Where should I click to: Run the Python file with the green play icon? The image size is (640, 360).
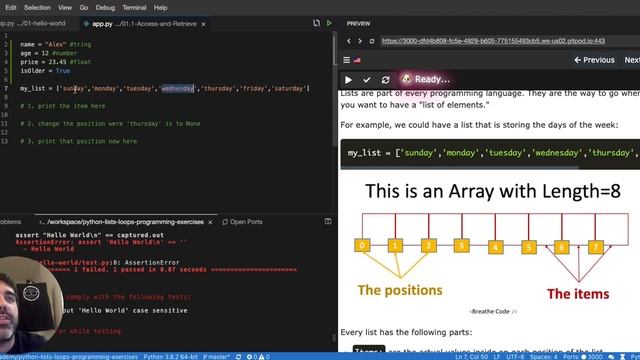(329, 23)
